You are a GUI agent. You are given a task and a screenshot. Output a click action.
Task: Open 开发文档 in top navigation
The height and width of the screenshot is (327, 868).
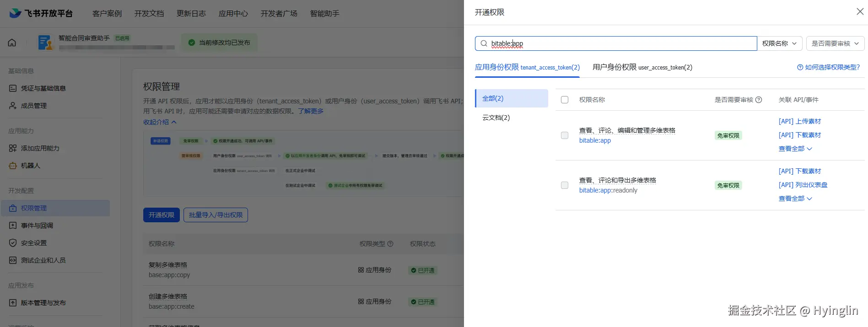tap(149, 13)
